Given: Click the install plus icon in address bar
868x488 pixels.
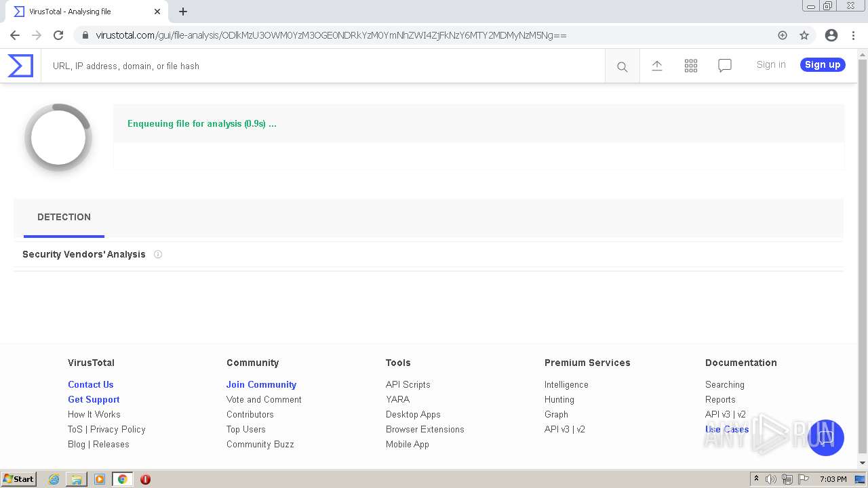Looking at the screenshot, I should pyautogui.click(x=783, y=35).
